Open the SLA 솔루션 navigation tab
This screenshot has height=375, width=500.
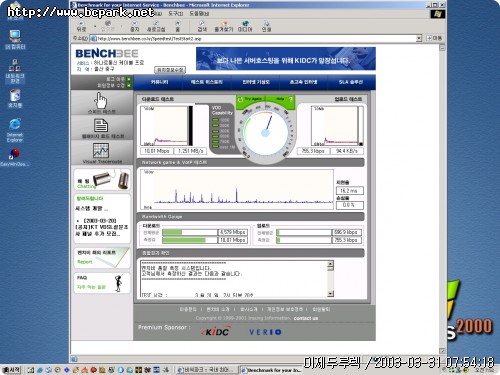click(x=351, y=82)
